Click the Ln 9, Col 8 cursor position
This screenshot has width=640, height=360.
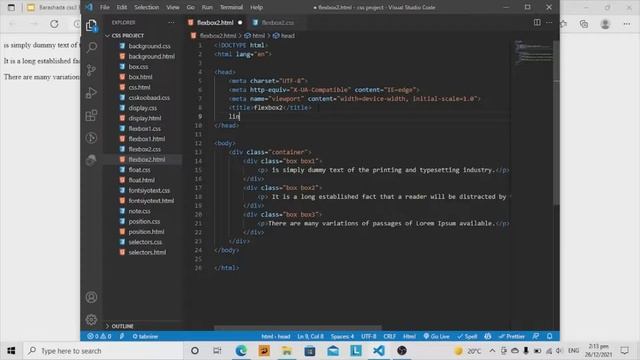click(x=310, y=336)
